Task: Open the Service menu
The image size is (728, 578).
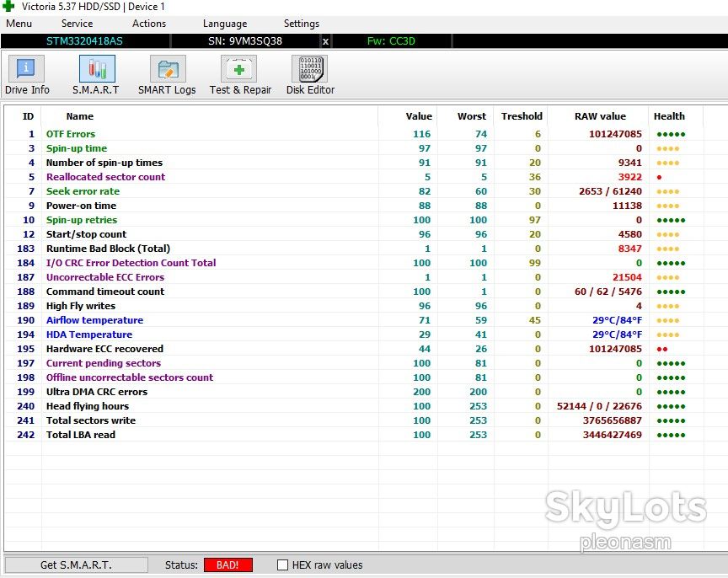Action: (77, 24)
